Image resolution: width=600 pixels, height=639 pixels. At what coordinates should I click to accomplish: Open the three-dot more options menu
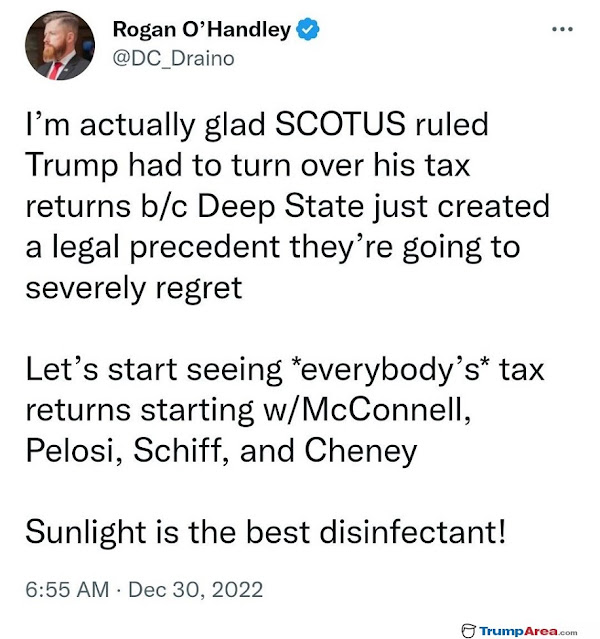[563, 28]
